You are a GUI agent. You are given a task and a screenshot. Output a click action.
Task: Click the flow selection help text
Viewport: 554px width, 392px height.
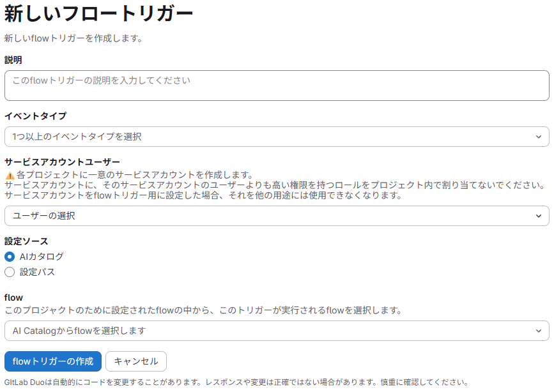click(x=203, y=310)
